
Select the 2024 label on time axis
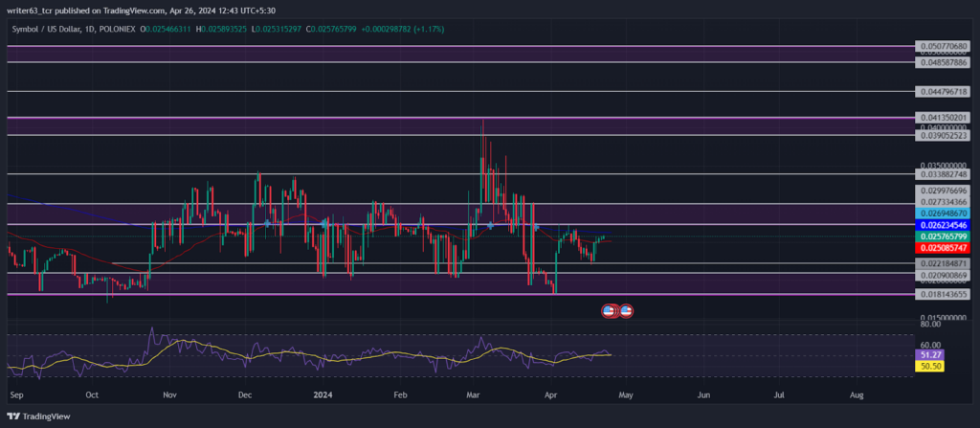tap(323, 395)
